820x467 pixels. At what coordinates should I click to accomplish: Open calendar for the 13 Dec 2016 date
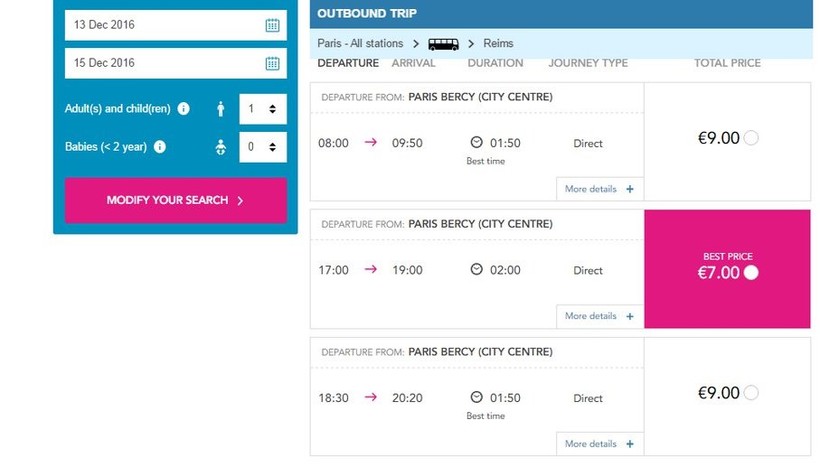[272, 26]
